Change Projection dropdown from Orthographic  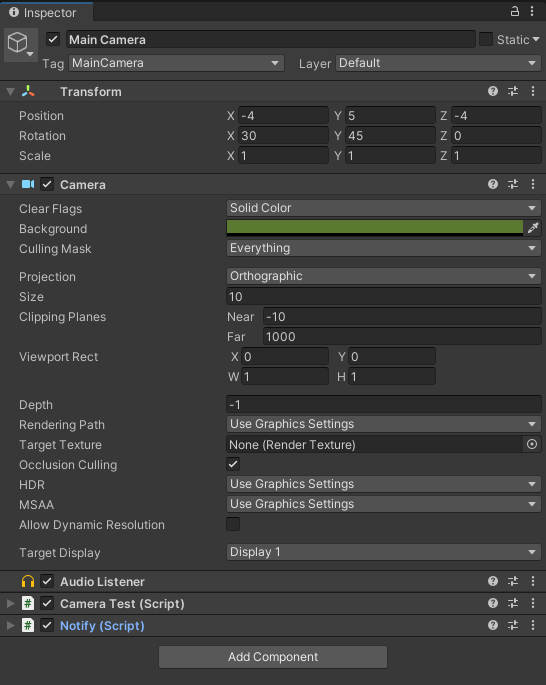[384, 276]
